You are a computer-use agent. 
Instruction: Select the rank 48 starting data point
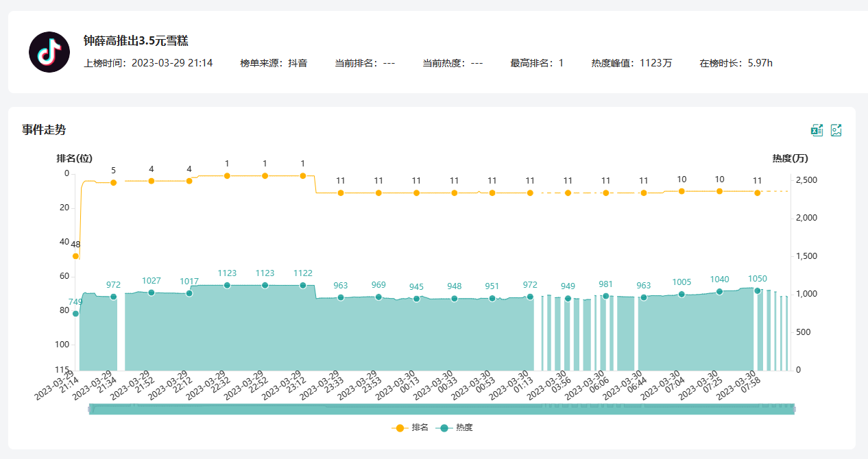(75, 256)
